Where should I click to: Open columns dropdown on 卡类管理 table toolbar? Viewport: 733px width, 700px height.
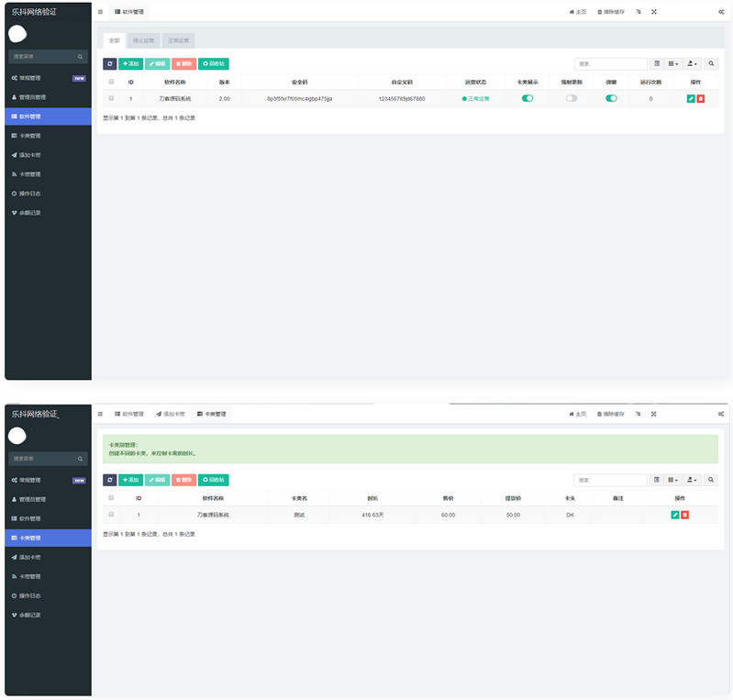click(x=672, y=480)
